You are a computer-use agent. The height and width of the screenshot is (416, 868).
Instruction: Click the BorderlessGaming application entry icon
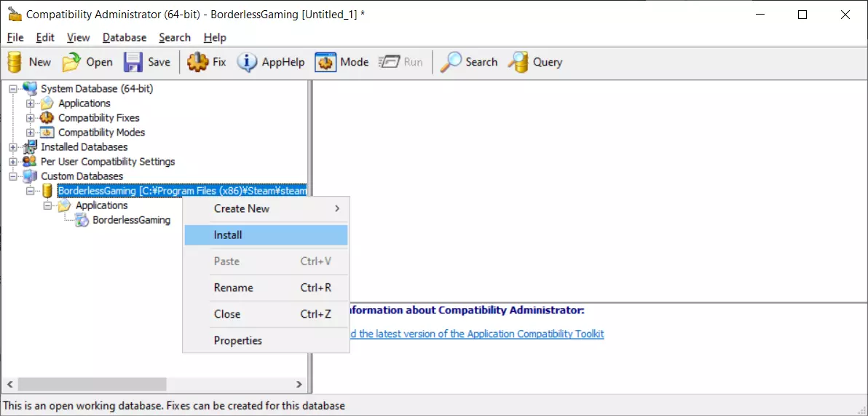click(x=82, y=221)
